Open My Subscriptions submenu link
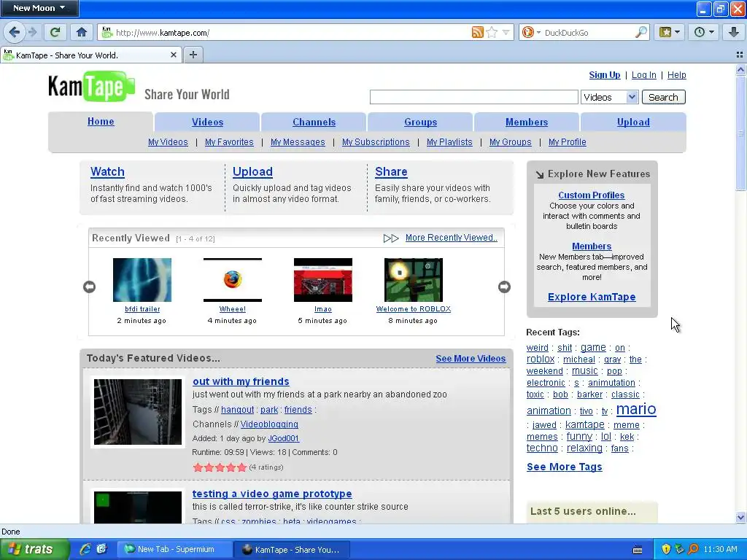Viewport: 747px width, 560px height. pyautogui.click(x=376, y=142)
